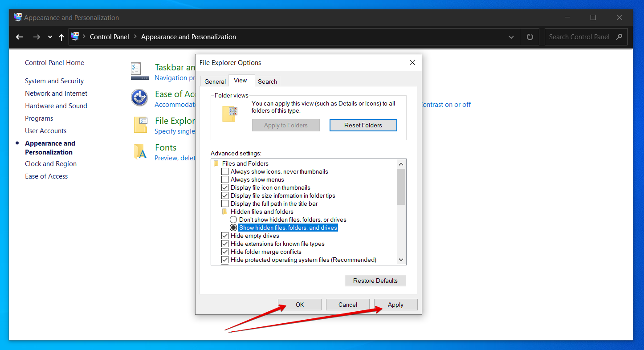644x350 pixels.
Task: Toggle Always show menus checkbox
Action: [225, 179]
